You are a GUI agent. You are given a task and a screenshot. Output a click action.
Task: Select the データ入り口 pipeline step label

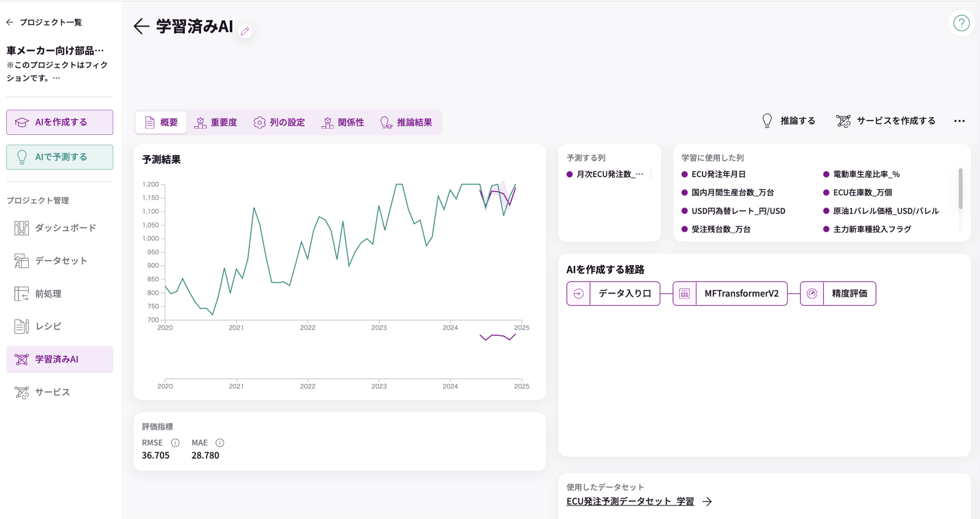(625, 294)
